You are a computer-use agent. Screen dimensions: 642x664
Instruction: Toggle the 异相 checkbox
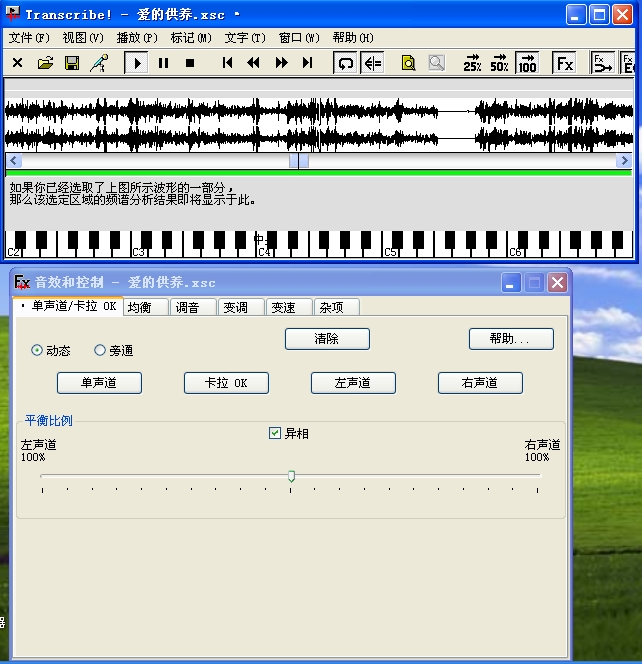click(x=275, y=433)
